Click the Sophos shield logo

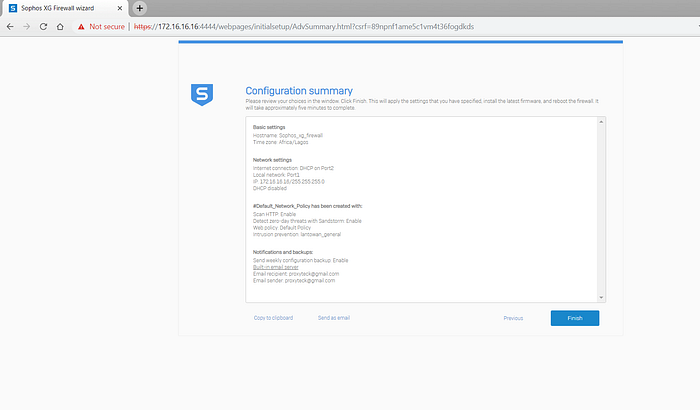(202, 94)
